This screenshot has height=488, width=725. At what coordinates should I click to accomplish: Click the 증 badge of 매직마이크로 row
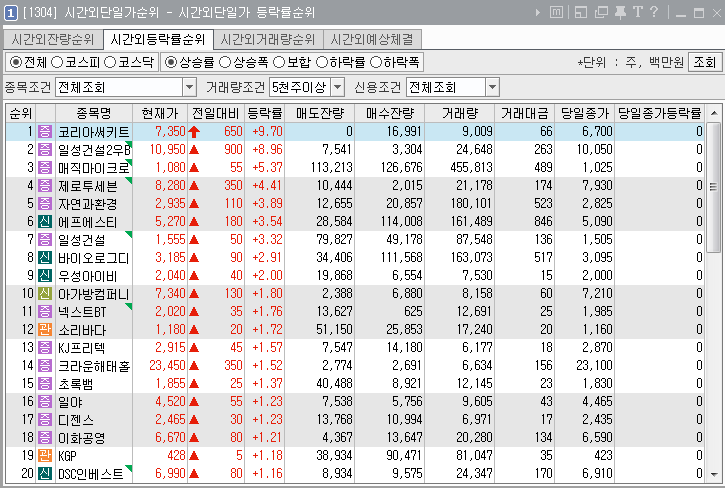point(45,167)
